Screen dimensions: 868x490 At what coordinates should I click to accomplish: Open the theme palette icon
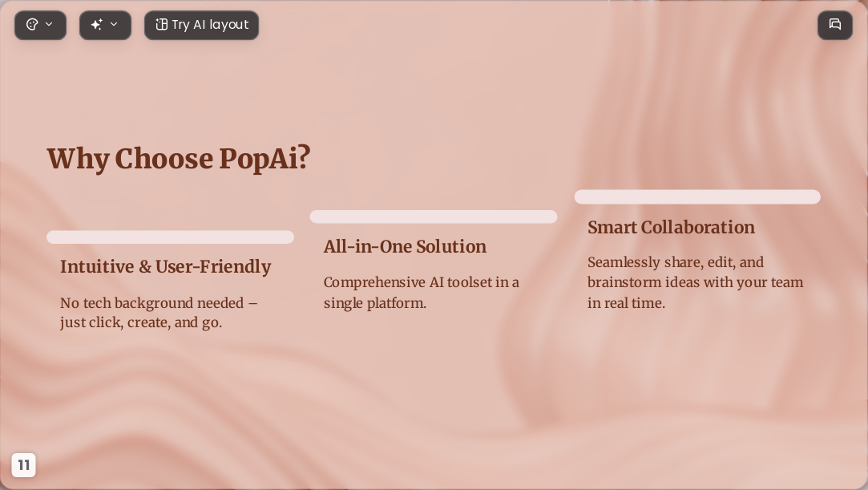[32, 24]
